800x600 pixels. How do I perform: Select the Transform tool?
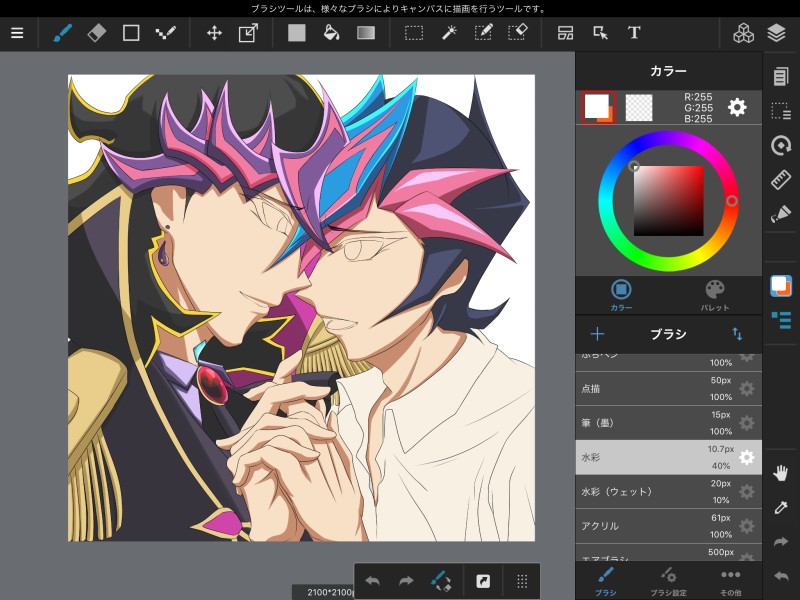[248, 33]
